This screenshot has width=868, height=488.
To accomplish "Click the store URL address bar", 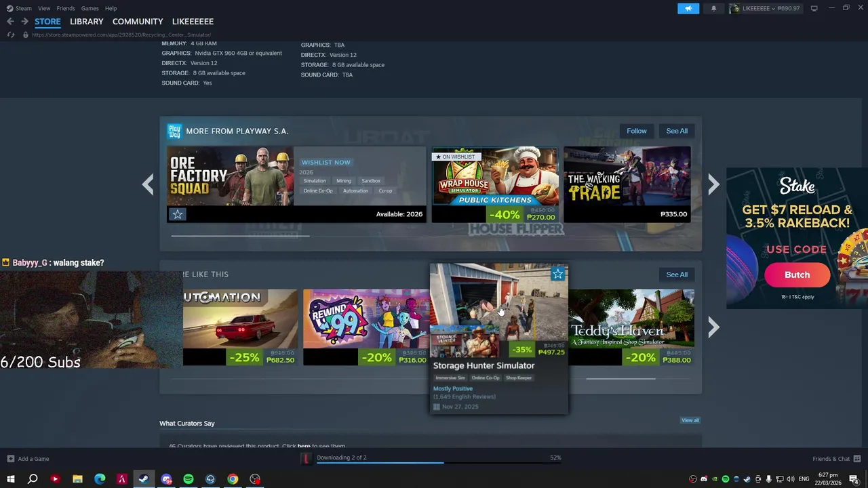I will coord(121,35).
